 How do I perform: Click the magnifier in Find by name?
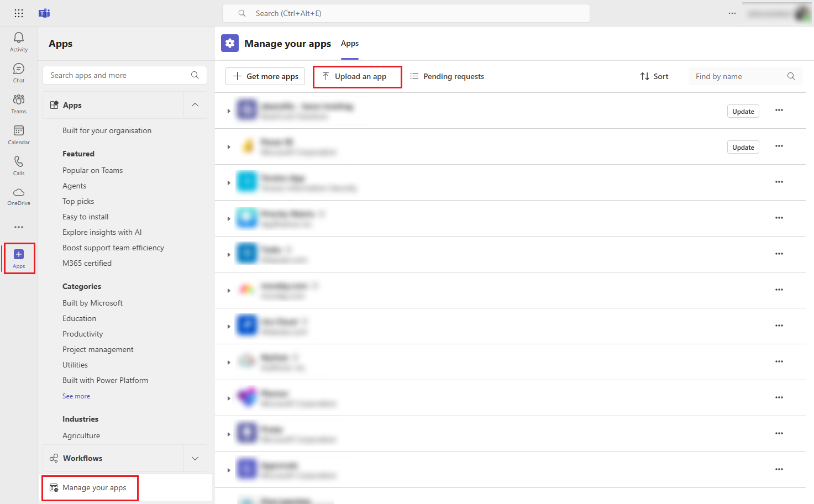pyautogui.click(x=791, y=76)
